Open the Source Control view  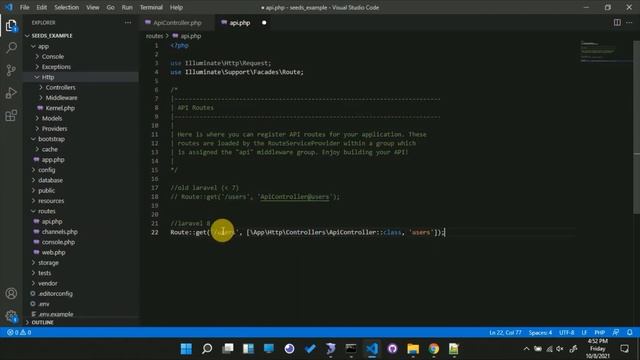point(11,70)
